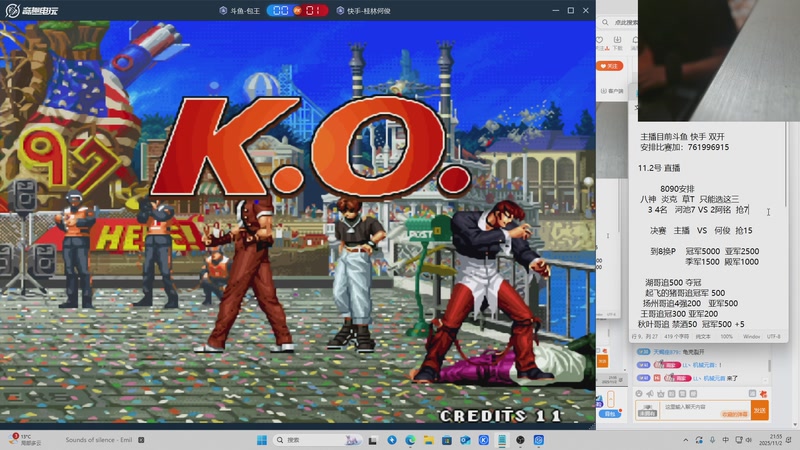Click the Sounds of silence media widget
The height and width of the screenshot is (450, 800).
tap(105, 440)
